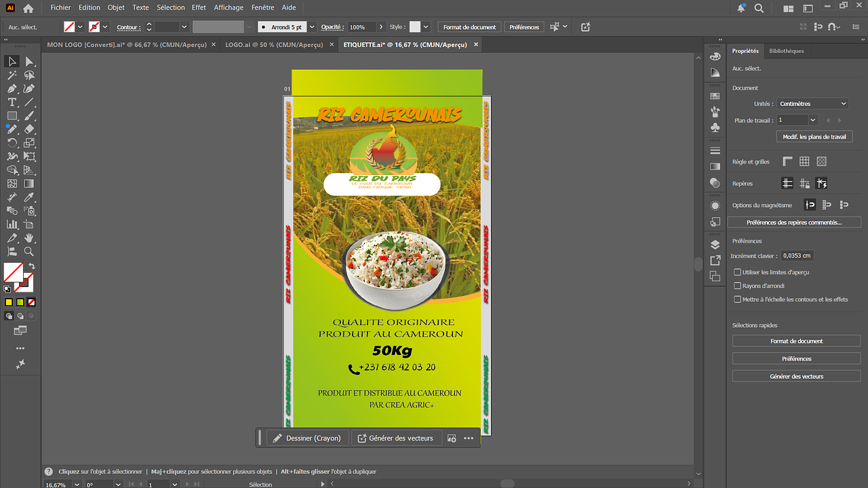
Task: Select the Type (text) tool
Action: [12, 102]
